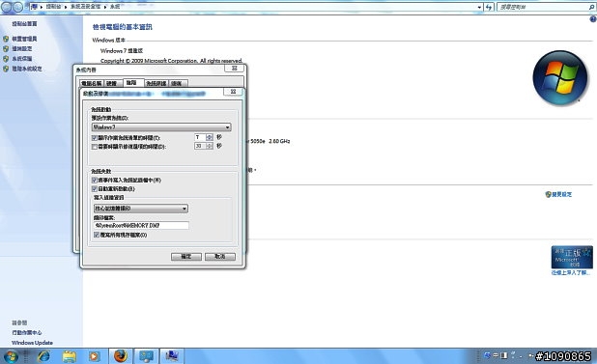Expand breadcrumb arrow after 系統及安全性
The height and width of the screenshot is (364, 597).
point(105,7)
